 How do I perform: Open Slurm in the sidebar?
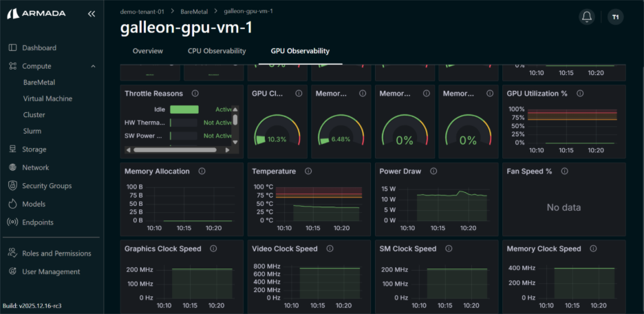coord(32,131)
